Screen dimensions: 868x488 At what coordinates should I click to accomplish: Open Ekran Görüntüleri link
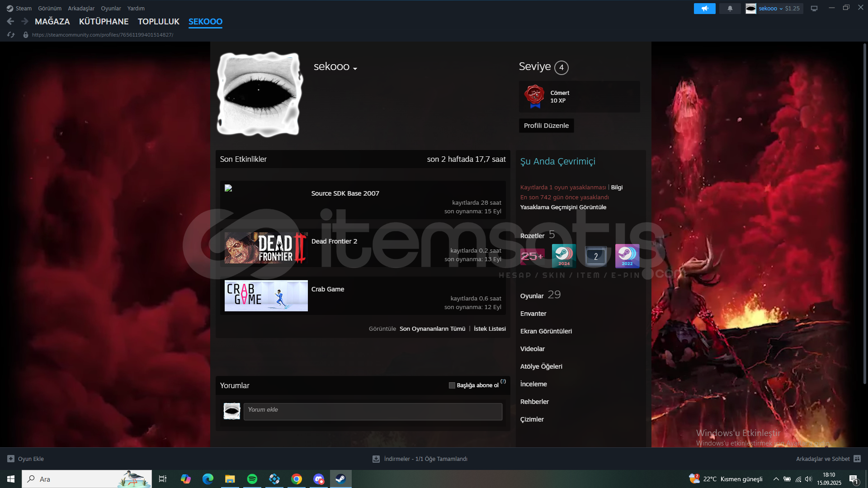(546, 331)
